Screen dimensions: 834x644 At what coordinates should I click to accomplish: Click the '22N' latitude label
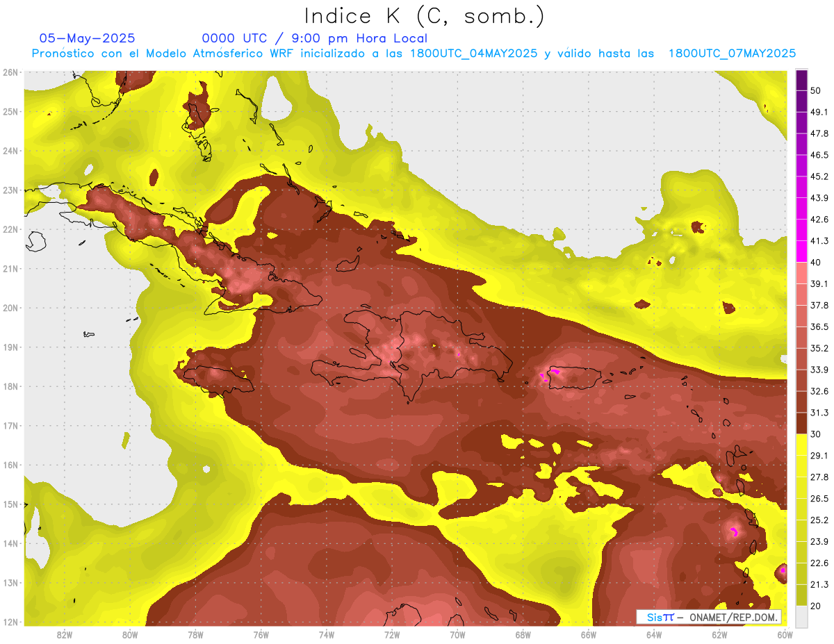point(11,229)
